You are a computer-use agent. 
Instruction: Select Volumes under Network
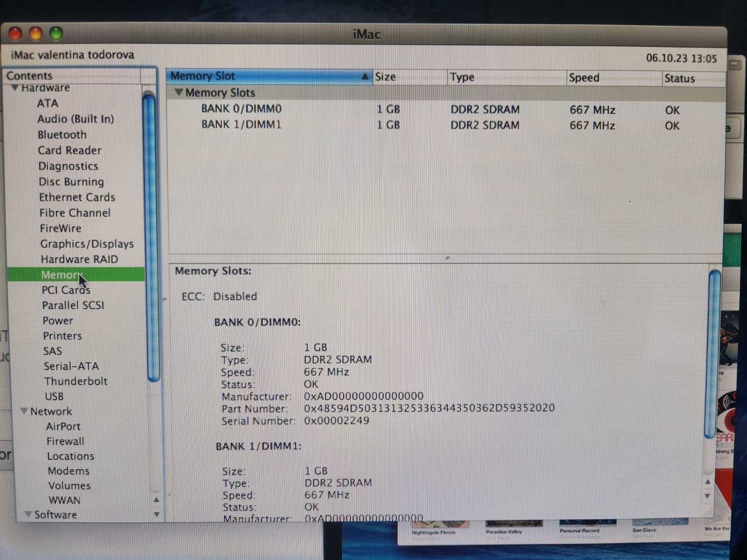tap(70, 485)
